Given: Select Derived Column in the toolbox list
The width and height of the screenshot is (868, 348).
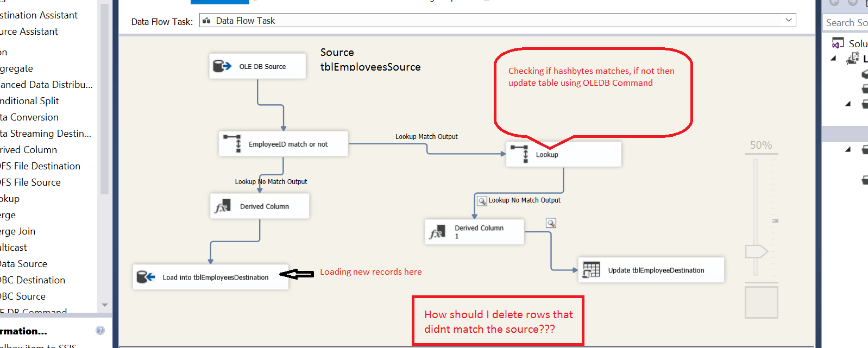Looking at the screenshot, I should click(x=28, y=150).
